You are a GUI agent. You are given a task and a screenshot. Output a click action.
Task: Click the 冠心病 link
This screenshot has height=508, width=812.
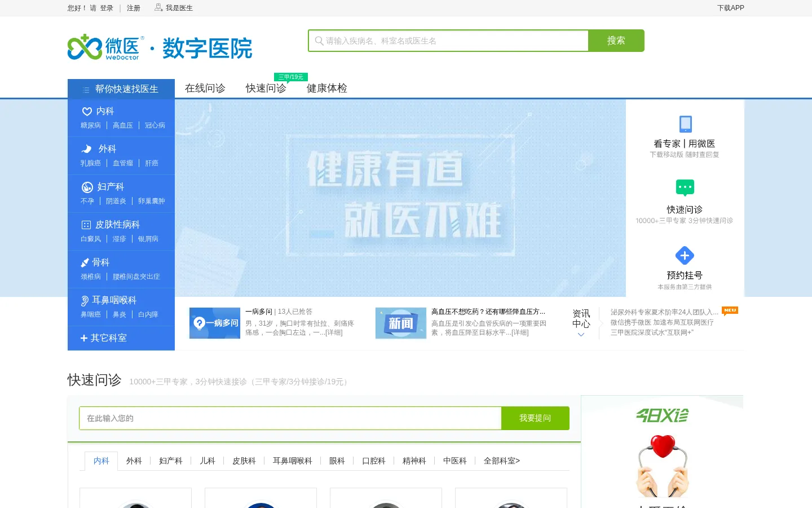coord(155,125)
